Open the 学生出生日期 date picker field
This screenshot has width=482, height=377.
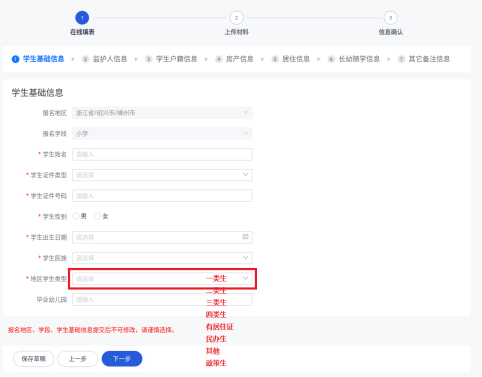162,237
